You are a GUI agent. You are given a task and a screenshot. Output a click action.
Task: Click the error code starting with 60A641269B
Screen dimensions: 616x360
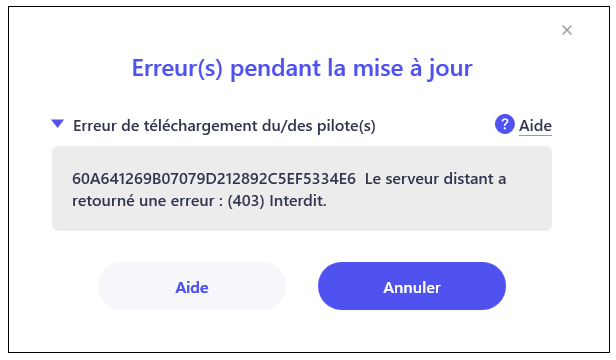[214, 179]
